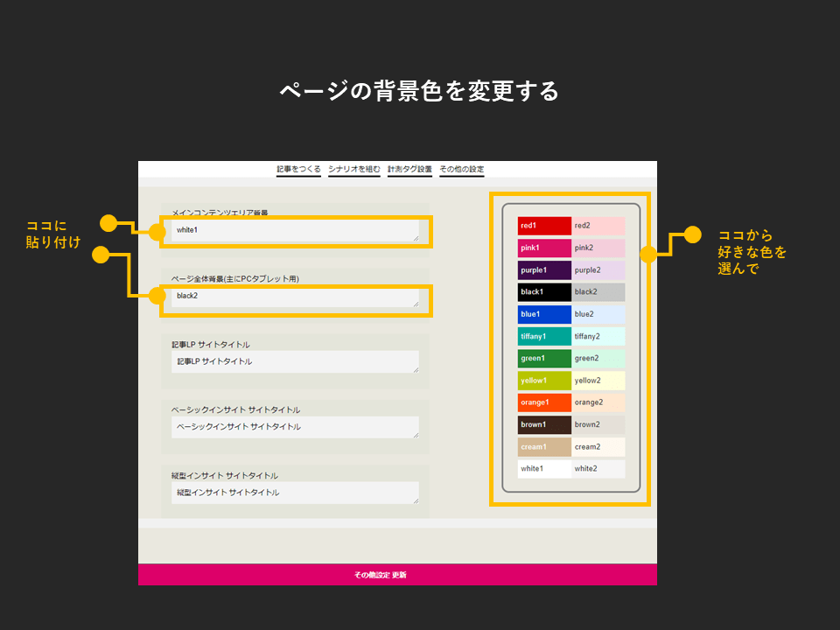Image resolution: width=840 pixels, height=630 pixels.
Task: Click the 縦型インサイト サイトタイトル input field
Action: tap(295, 493)
